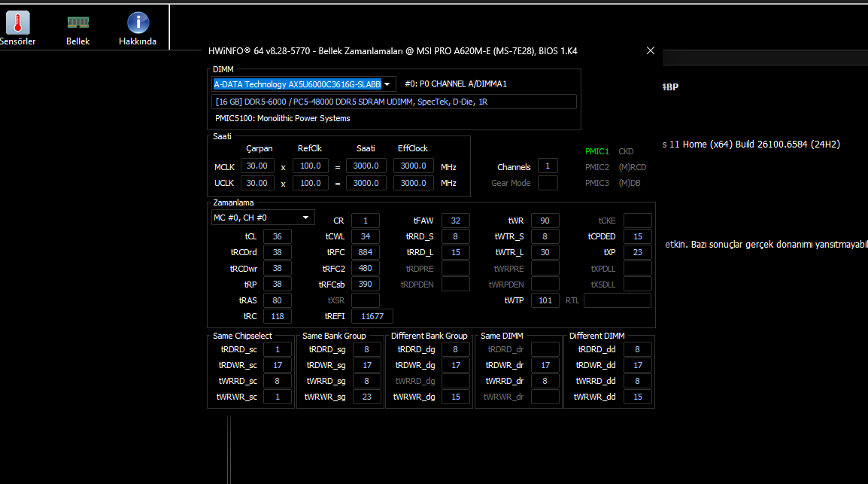Click the CR value 1
The image size is (868, 484).
point(366,221)
